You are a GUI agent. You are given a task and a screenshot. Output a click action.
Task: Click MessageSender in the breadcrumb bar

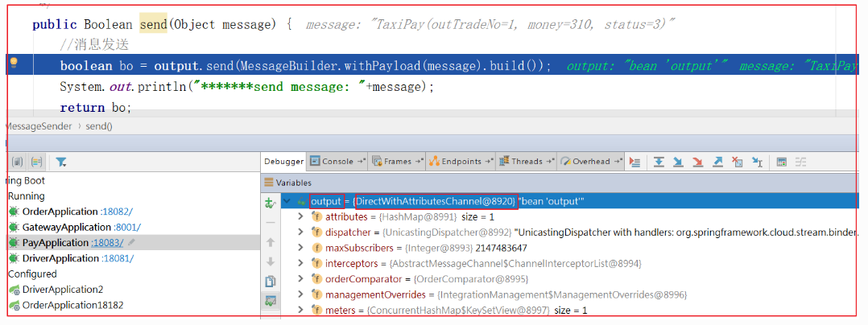39,126
